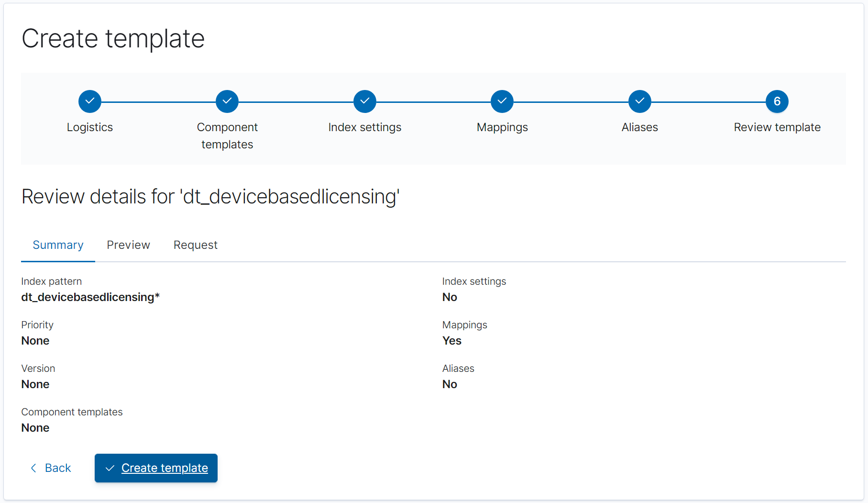Click the Component templates step checkmark circle

[x=227, y=101]
